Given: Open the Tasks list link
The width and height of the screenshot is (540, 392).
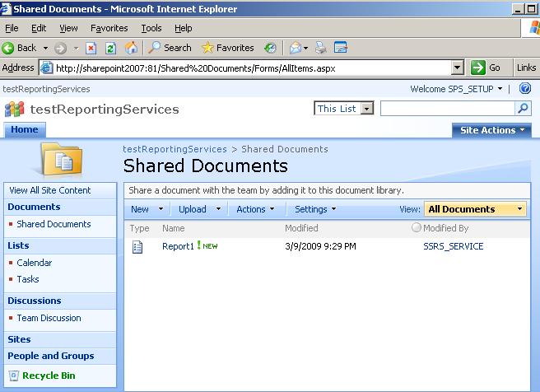Looking at the screenshot, I should coord(28,279).
